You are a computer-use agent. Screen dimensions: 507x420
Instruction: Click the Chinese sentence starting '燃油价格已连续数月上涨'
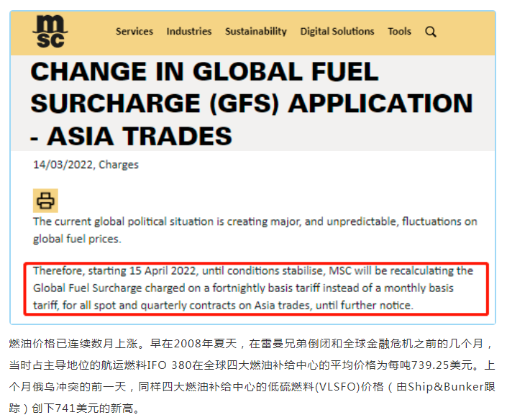(77, 343)
